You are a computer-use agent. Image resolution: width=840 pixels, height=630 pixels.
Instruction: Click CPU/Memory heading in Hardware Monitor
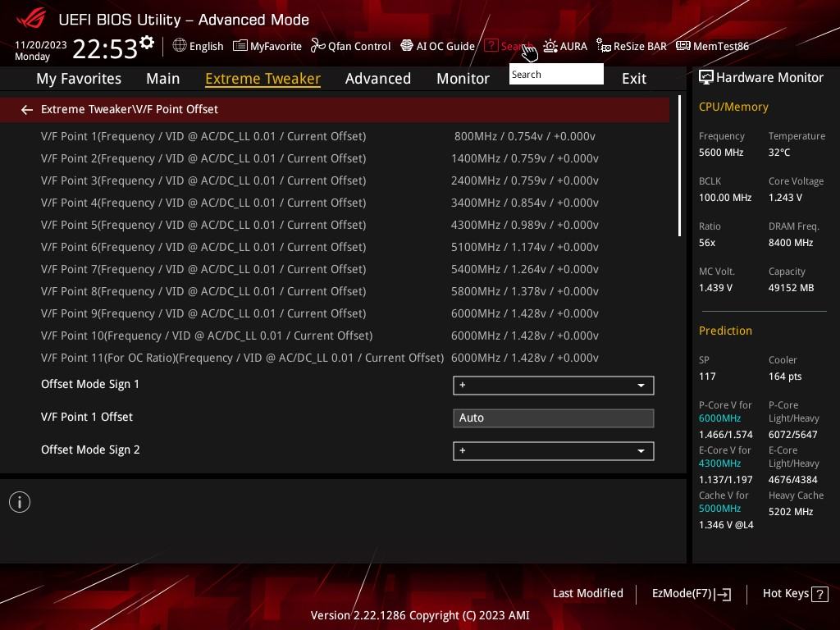733,107
